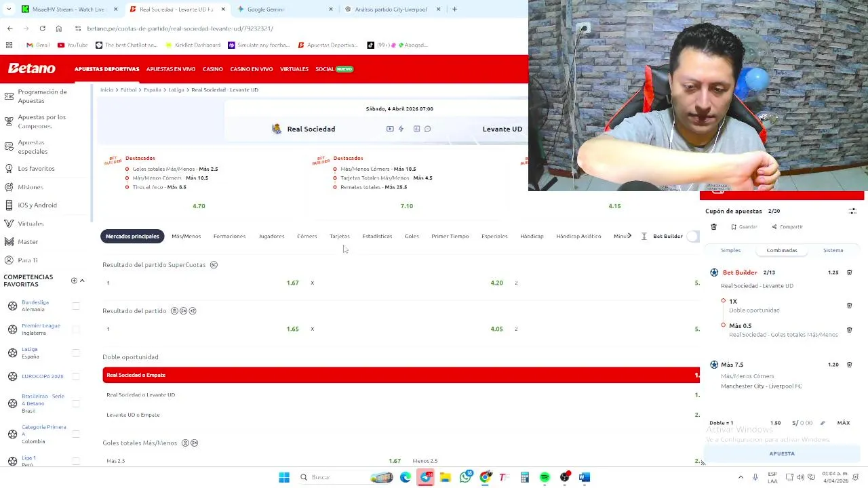Switch to the Tarjetas market tab
Viewport: 868px width, 488px height.
(339, 236)
